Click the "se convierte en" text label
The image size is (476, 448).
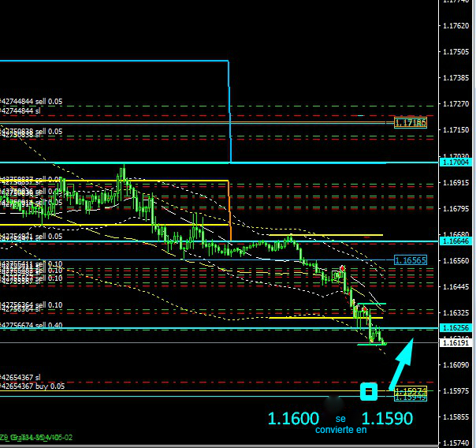pos(340,425)
